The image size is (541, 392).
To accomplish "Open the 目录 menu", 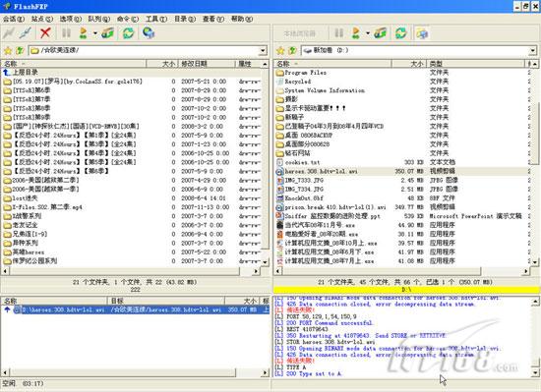I will (185, 19).
